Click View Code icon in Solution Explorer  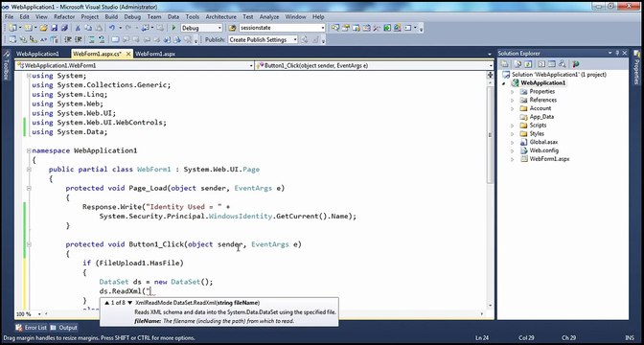pyautogui.click(x=541, y=64)
